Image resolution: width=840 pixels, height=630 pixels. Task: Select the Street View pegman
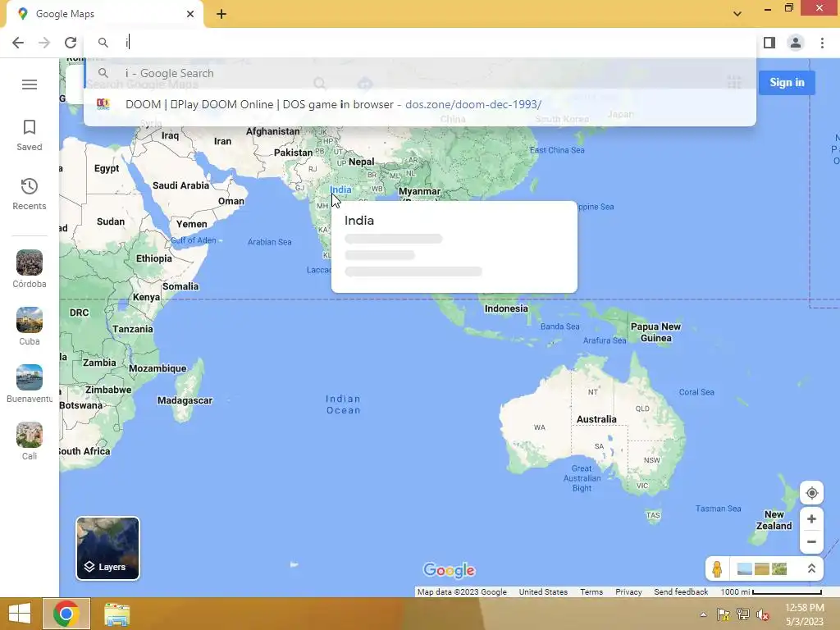717,568
